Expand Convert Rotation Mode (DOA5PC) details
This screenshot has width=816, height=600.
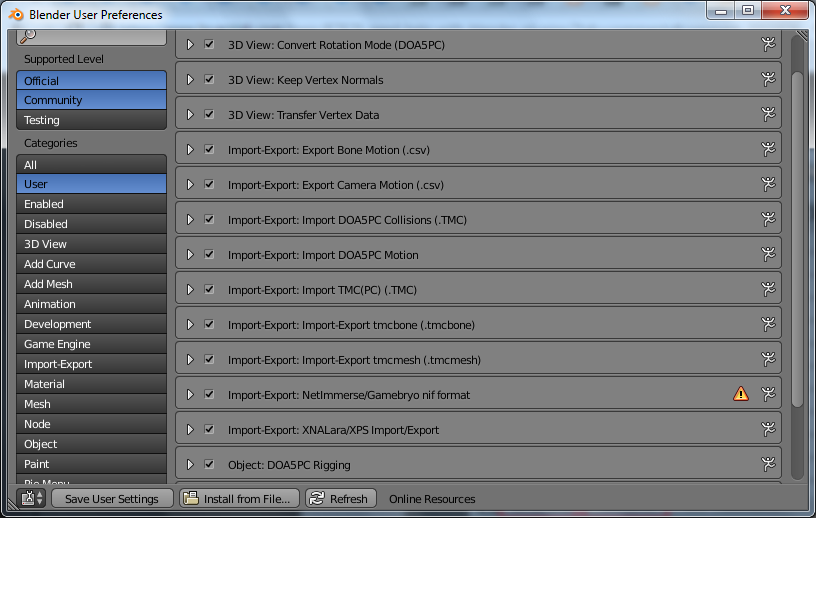point(190,45)
